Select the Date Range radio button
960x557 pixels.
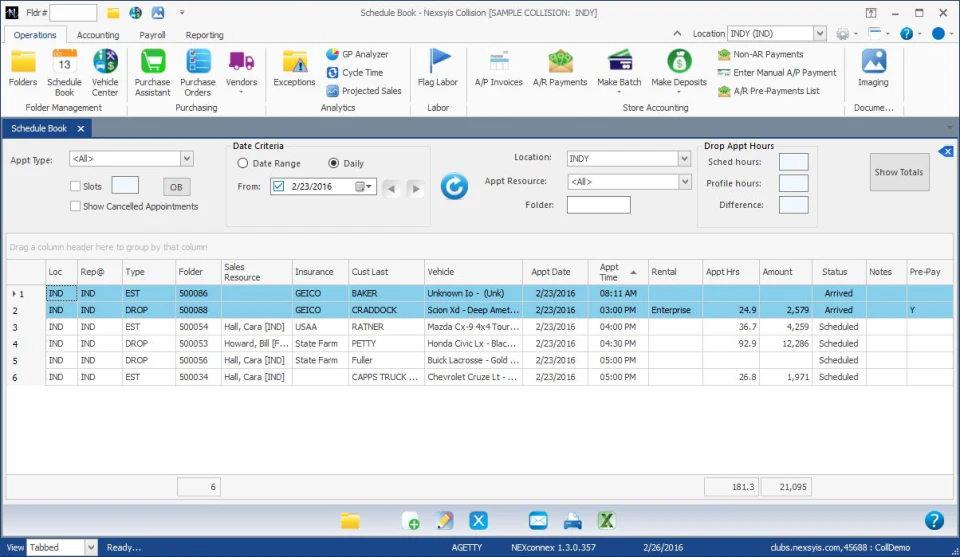click(x=243, y=164)
